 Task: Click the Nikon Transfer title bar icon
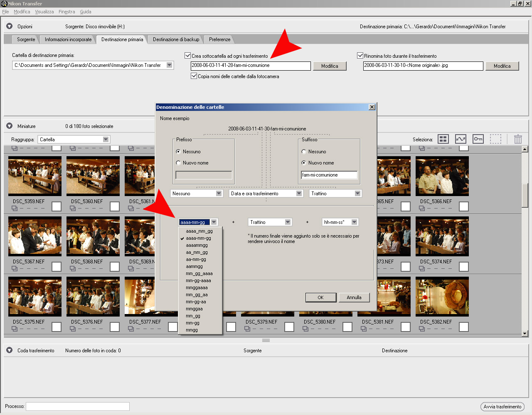[x=4, y=3]
